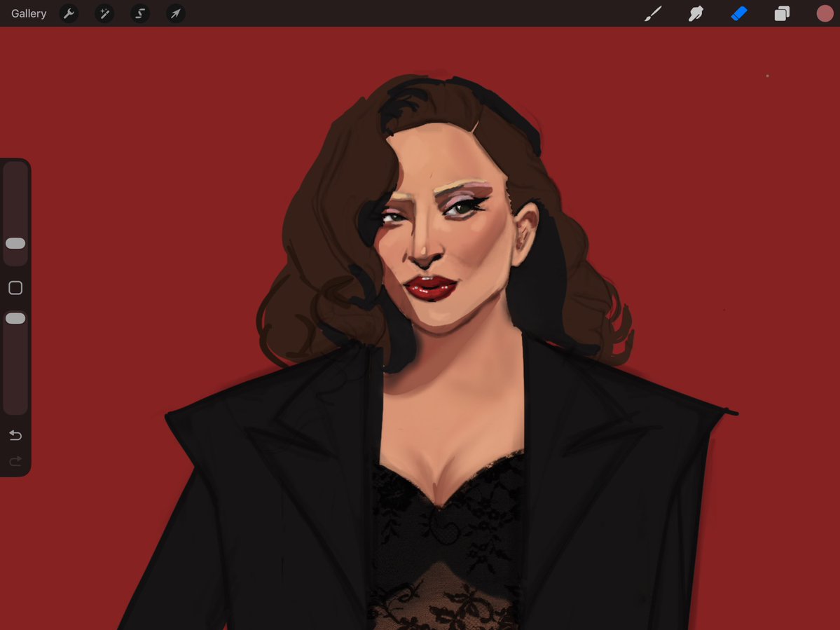Open the Layers panel
This screenshot has width=840, height=630.
coord(782,13)
